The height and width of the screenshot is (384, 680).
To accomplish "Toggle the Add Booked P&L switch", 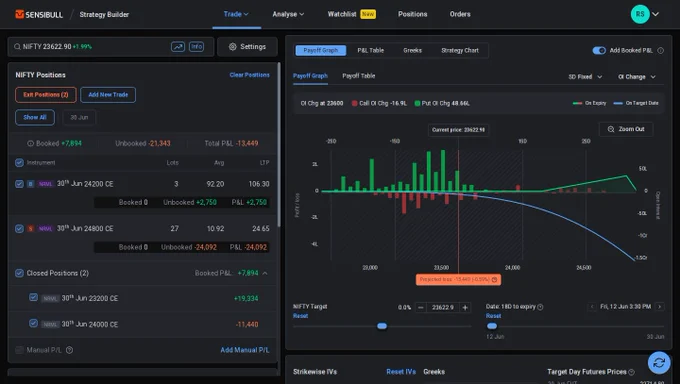I will coord(599,50).
